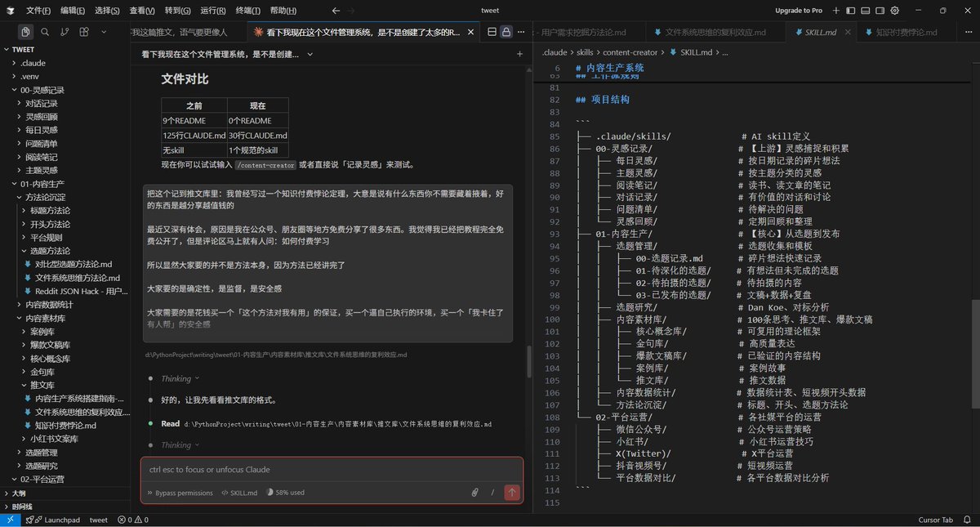This screenshot has height=527, width=980.
Task: Open the 终端(T) menu
Action: coord(249,11)
